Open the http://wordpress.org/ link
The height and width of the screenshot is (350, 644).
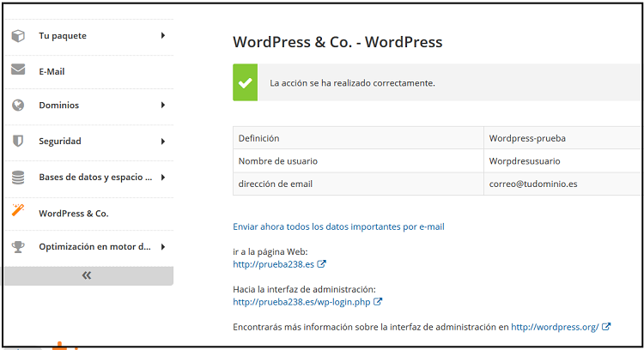pyautogui.click(x=555, y=327)
